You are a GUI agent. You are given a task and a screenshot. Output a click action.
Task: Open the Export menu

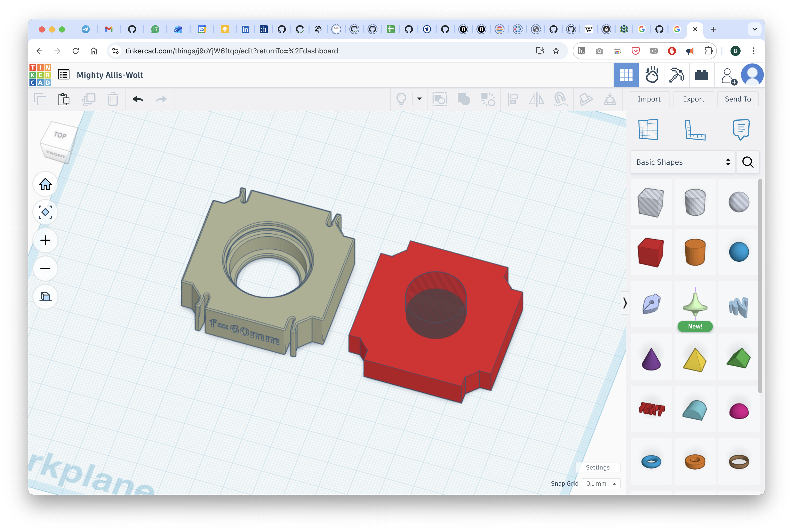tap(693, 99)
